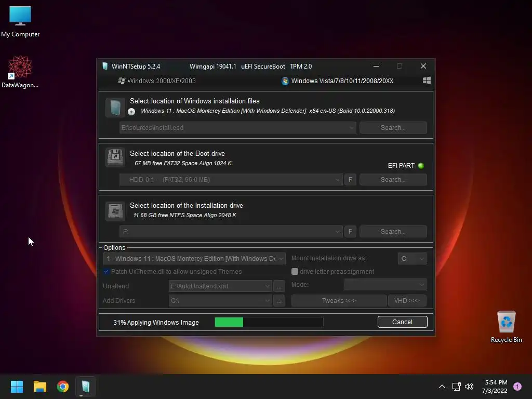This screenshot has height=399, width=532.
Task: Open the Tweaks >>> panel
Action: [339, 301]
